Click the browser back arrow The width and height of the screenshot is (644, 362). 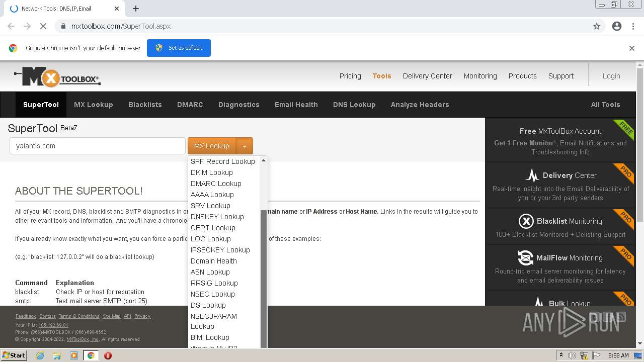click(11, 26)
